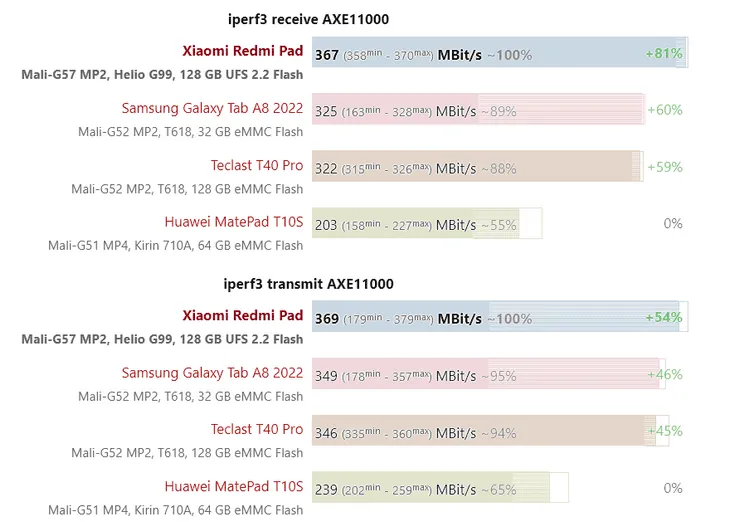730x522 pixels.
Task: Click the 239 MBit/s transmit result bar
Action: tap(439, 490)
